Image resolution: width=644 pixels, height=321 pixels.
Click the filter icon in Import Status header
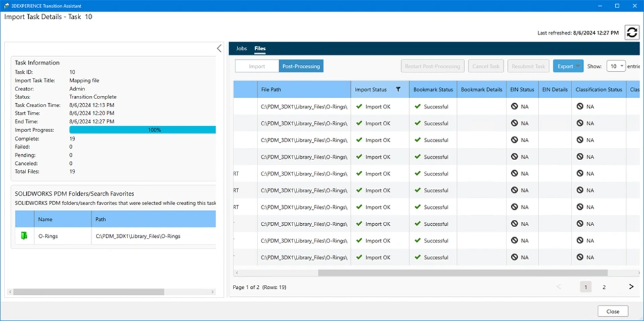[398, 89]
